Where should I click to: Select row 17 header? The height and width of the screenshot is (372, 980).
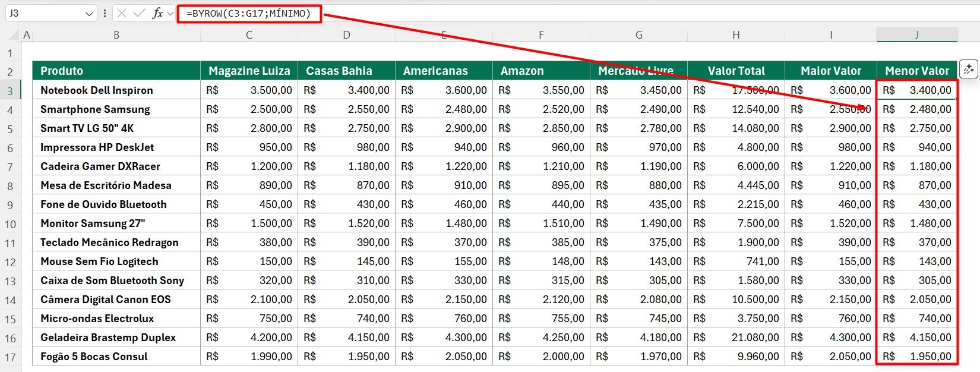(10, 357)
